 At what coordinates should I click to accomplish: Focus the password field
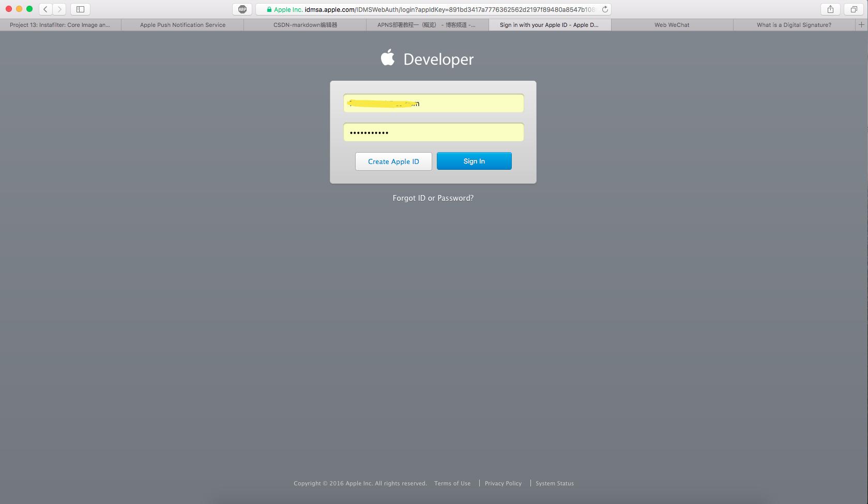pos(433,132)
